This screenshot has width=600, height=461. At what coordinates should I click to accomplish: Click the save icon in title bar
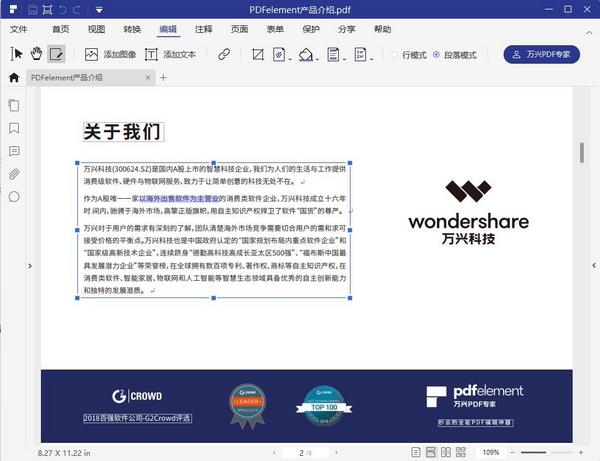point(33,10)
